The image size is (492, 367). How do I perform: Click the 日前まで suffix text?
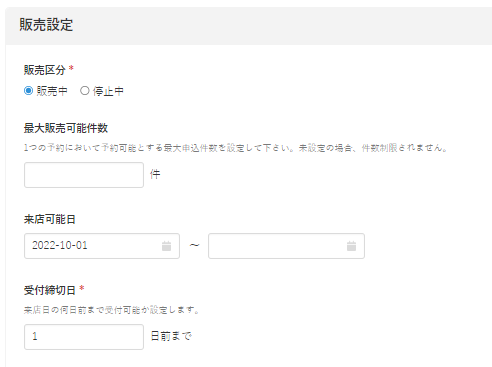[171, 336]
